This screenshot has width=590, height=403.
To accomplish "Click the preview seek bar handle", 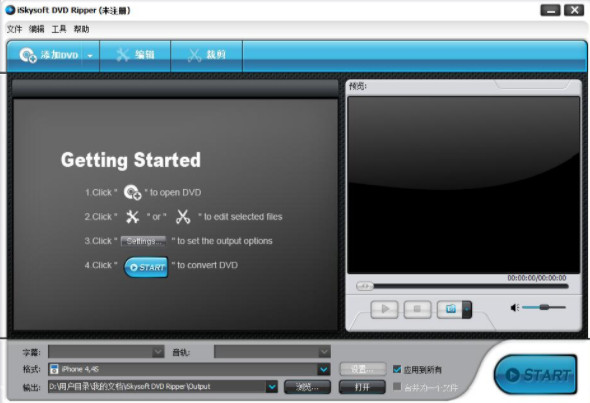I will pos(365,286).
